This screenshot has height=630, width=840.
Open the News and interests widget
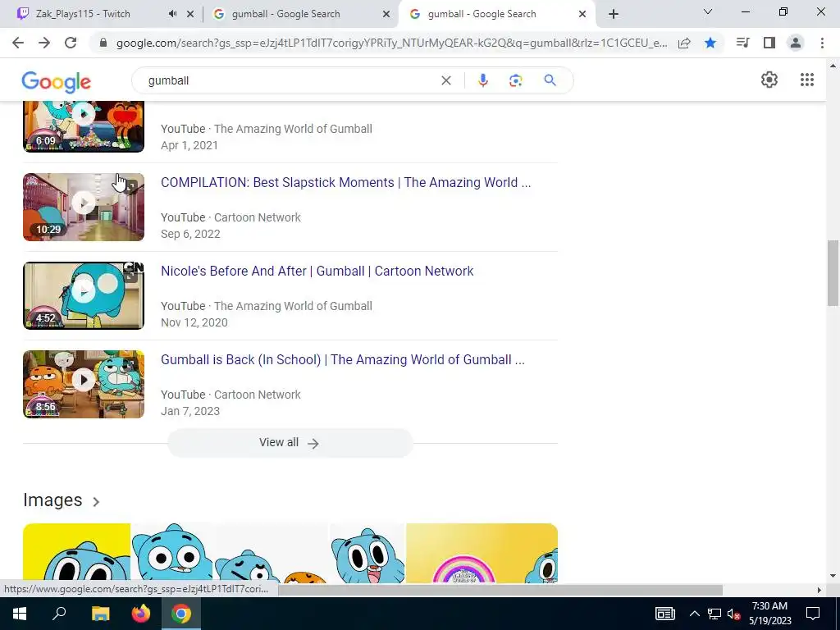point(664,614)
